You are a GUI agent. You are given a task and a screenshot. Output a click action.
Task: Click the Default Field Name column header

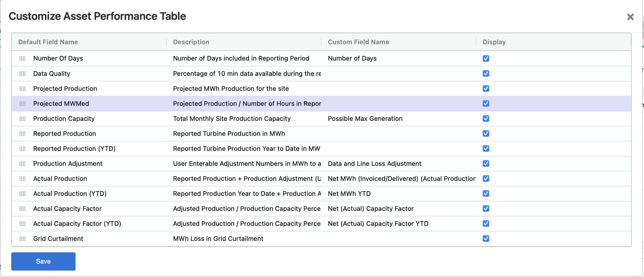[x=48, y=42]
